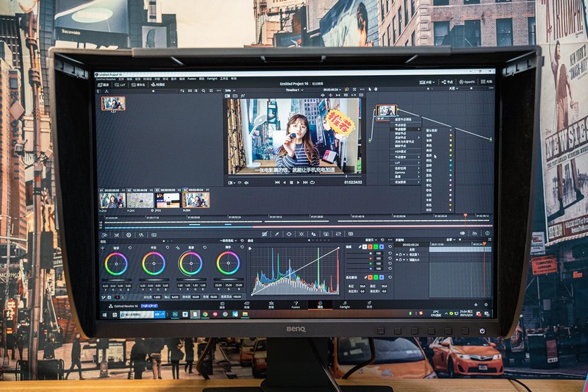Click the 低区 soft clip value field
This screenshot has height=392, width=588.
(x=362, y=286)
